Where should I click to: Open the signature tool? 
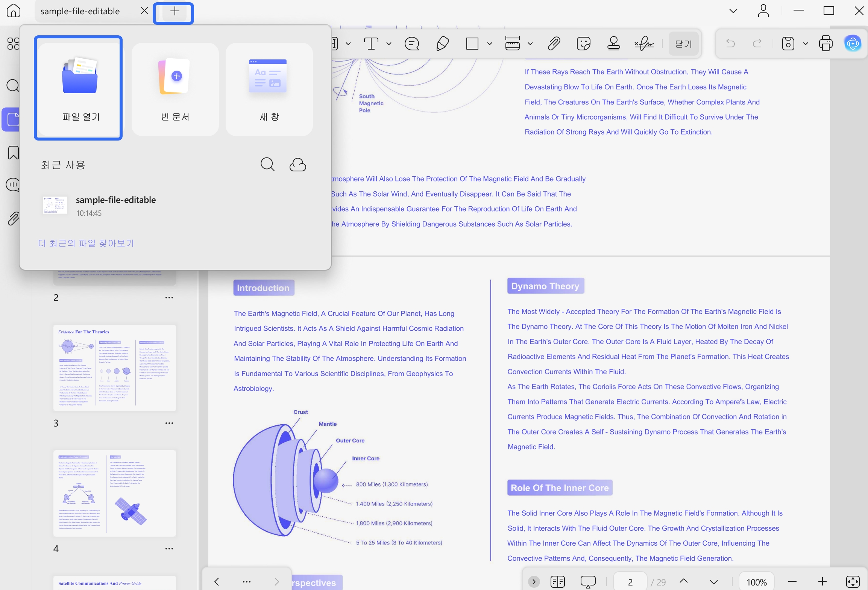pyautogui.click(x=644, y=44)
